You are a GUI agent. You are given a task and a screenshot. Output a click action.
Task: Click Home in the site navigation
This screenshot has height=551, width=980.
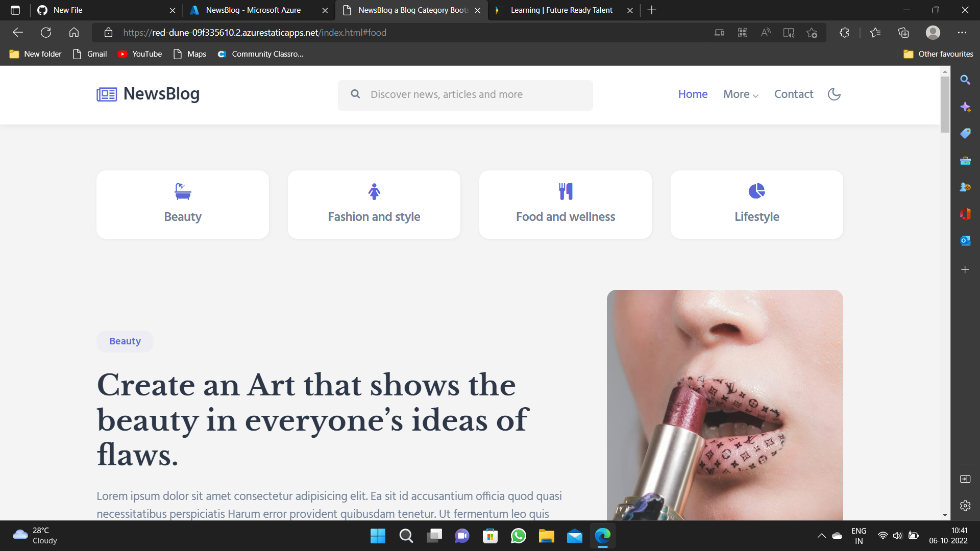693,94
